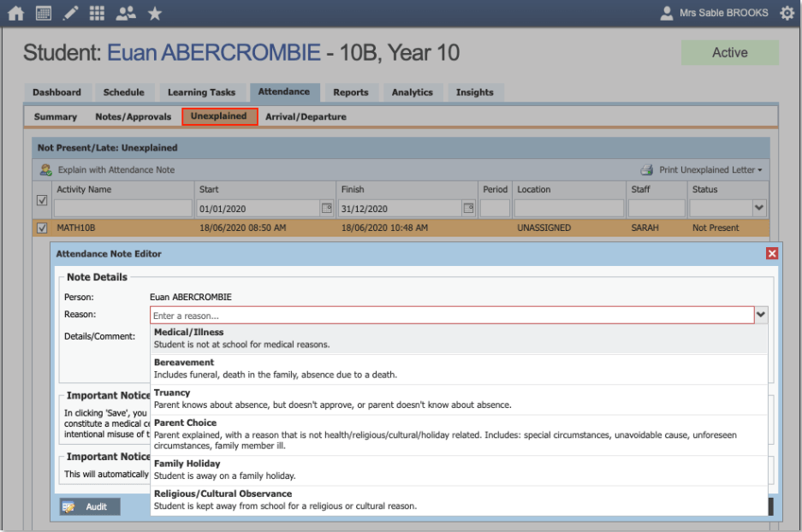Go to the Home icon
Screen dimensions: 802x532
pyautogui.click(x=15, y=13)
